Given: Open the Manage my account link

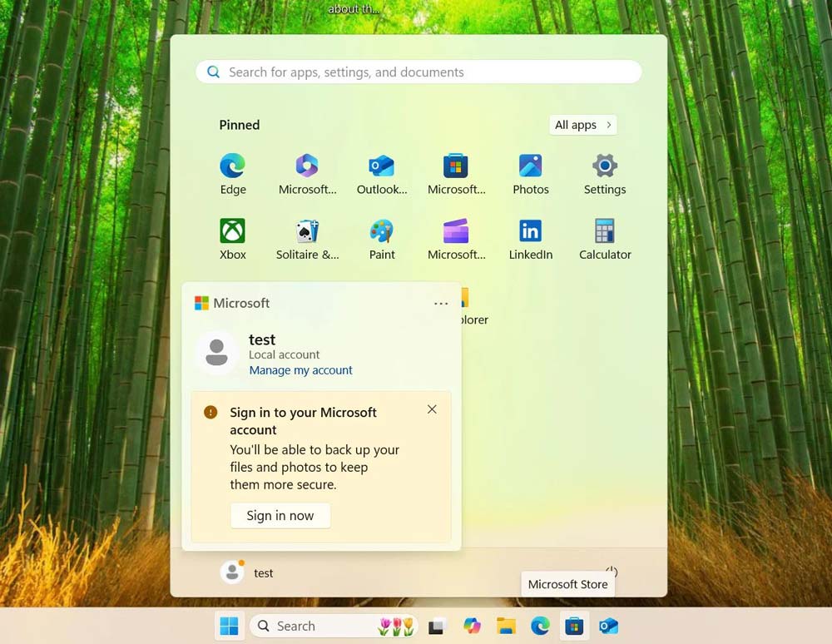Looking at the screenshot, I should pyautogui.click(x=300, y=369).
